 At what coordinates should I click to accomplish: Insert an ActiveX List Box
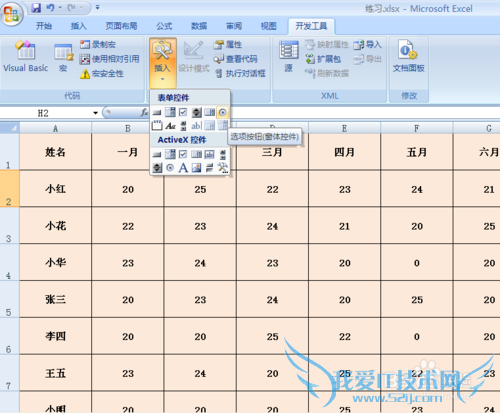coord(196,154)
